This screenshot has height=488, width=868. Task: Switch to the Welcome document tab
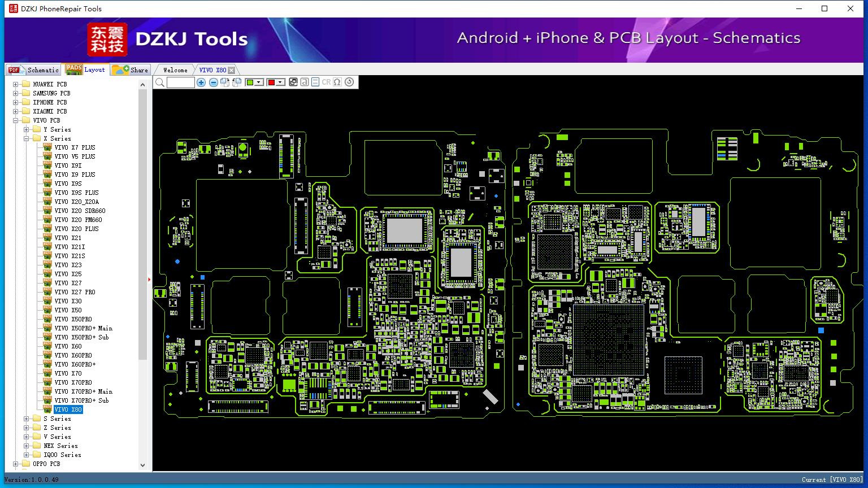coord(175,70)
